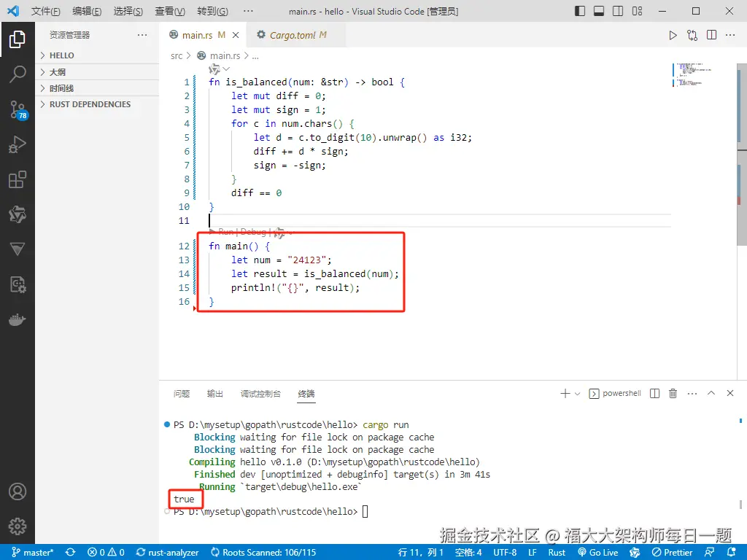This screenshot has width=747, height=560.
Task: Split the terminal pane
Action: (x=654, y=393)
